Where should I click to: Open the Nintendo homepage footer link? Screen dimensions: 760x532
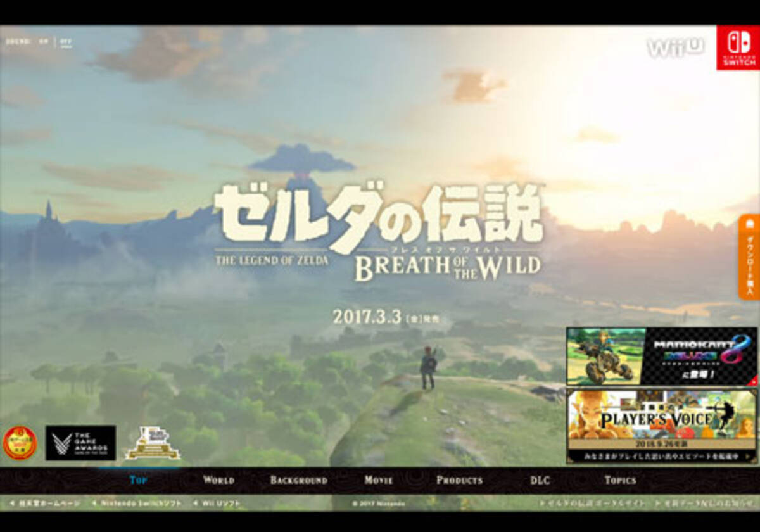pos(46,503)
